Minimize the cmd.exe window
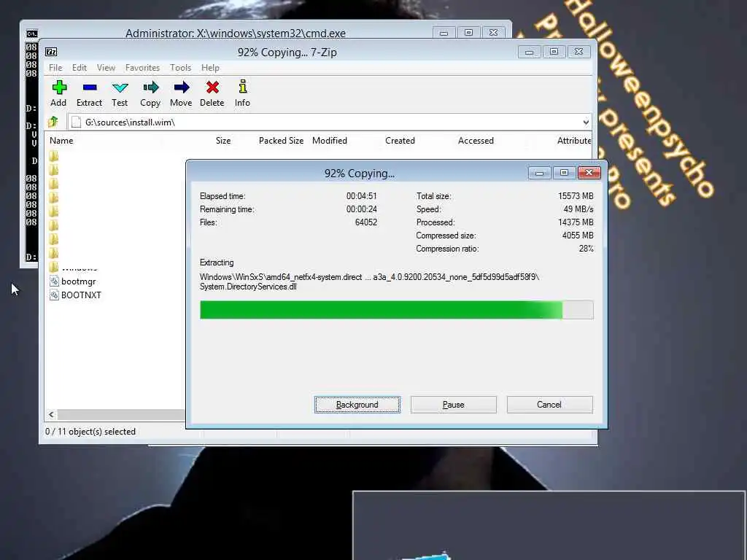Viewport: 747px width, 560px height. pyautogui.click(x=444, y=32)
